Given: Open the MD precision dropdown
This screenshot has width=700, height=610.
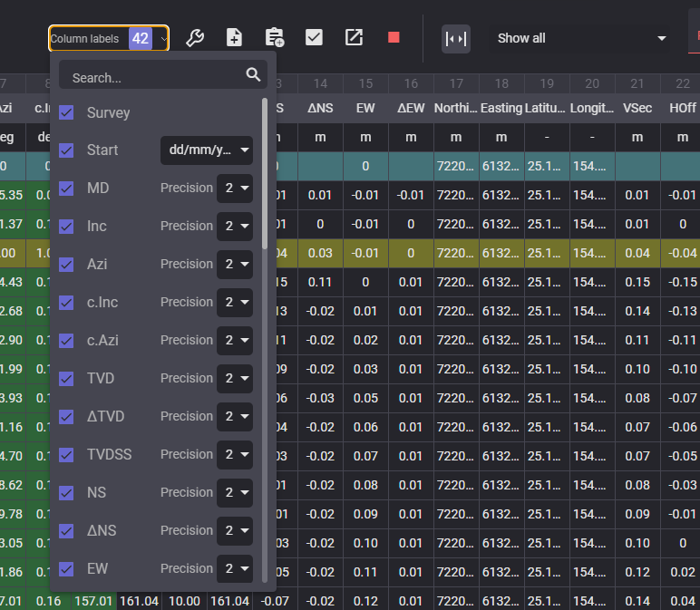Looking at the screenshot, I should click(235, 189).
